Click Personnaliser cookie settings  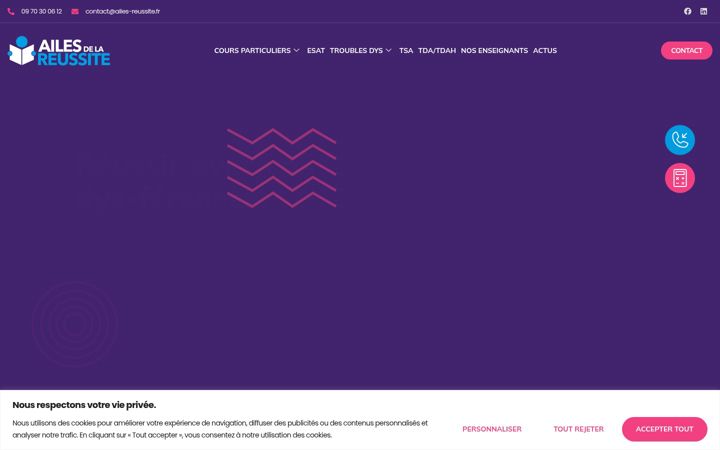(x=492, y=429)
